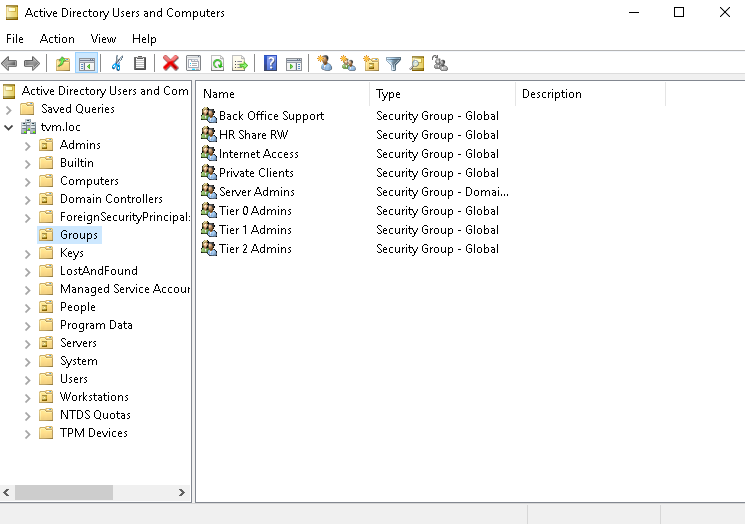745x524 pixels.
Task: Sort by Type column header
Action: click(442, 94)
